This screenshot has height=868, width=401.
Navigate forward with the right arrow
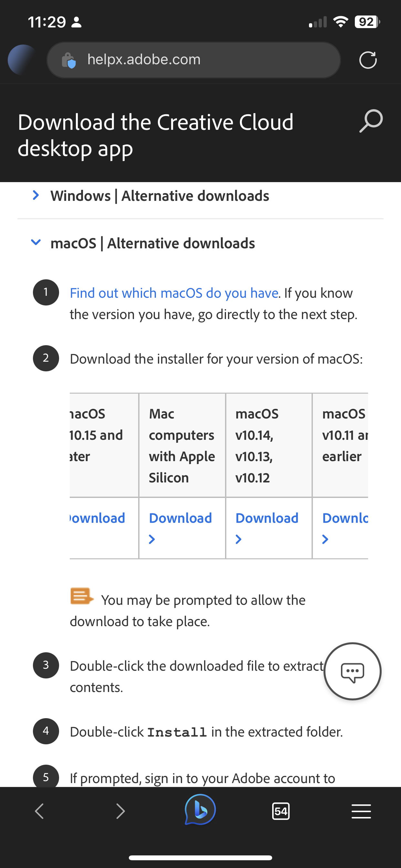point(120,811)
